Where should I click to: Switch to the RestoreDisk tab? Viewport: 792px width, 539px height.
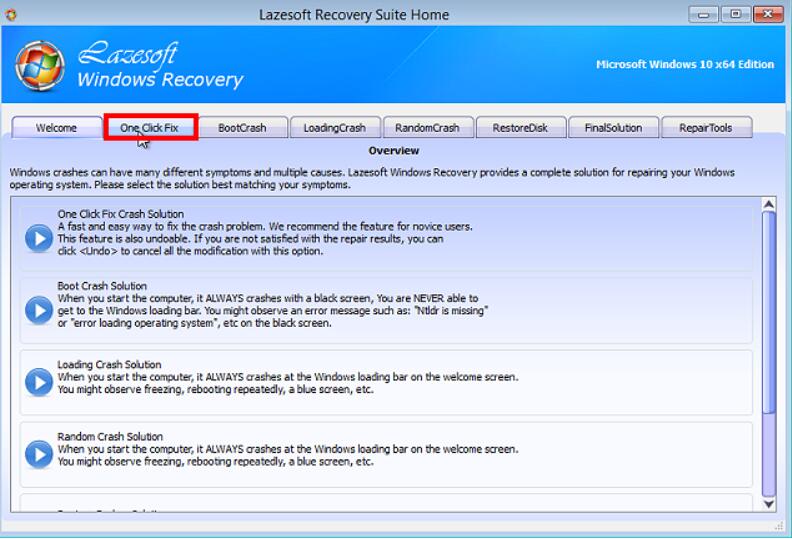(x=520, y=128)
